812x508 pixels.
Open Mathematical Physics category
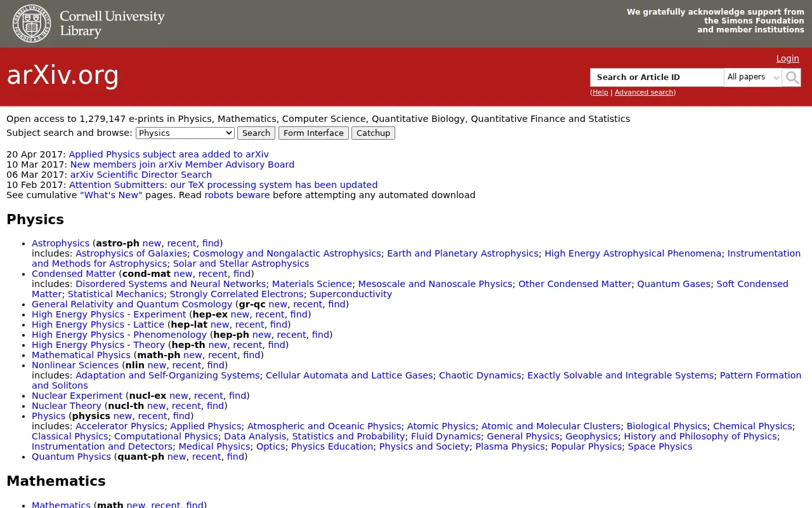[81, 355]
